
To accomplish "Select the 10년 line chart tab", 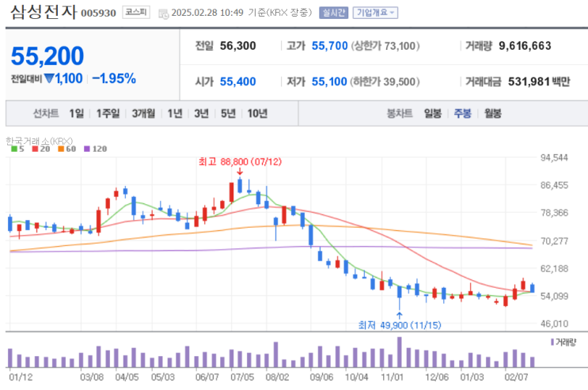I will 257,113.
